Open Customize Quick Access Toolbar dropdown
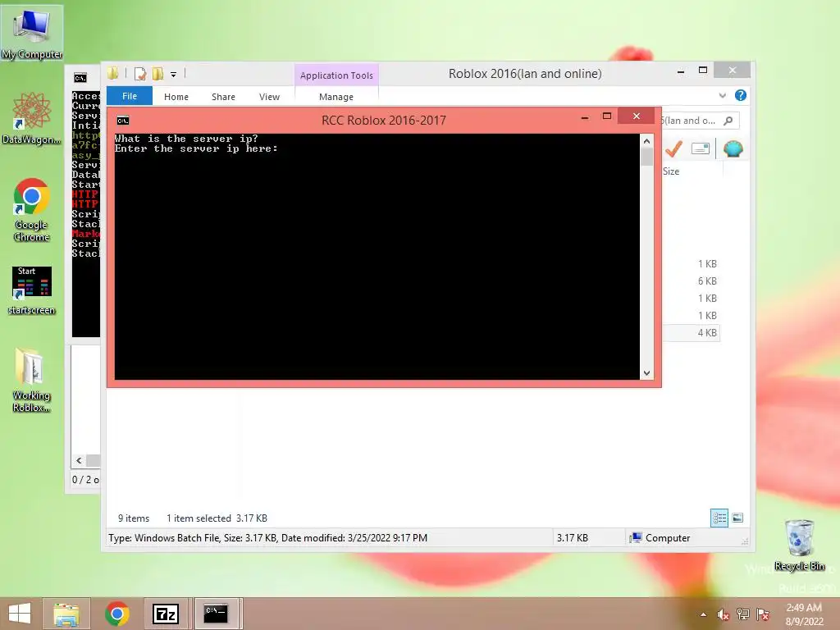840x630 pixels. (x=174, y=75)
